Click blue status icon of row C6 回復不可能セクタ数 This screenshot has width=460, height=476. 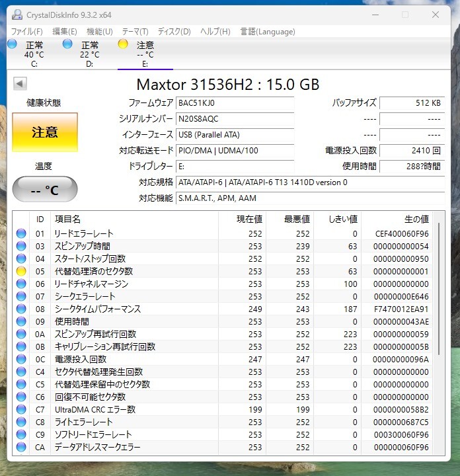pos(21,397)
